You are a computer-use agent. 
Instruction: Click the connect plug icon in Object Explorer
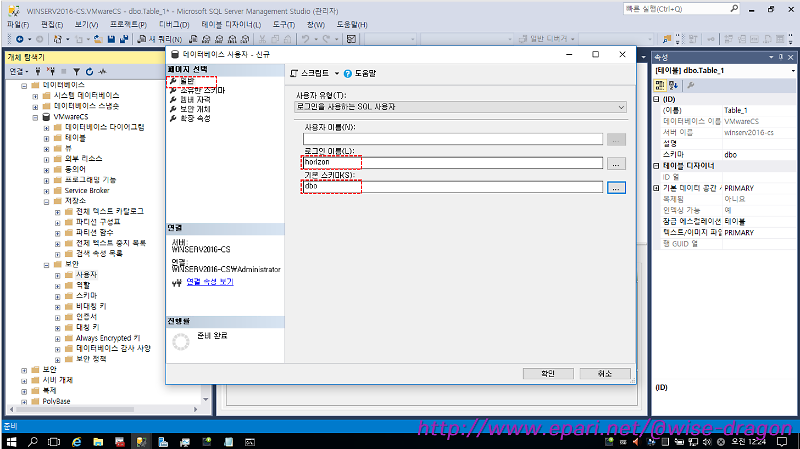[x=38, y=71]
